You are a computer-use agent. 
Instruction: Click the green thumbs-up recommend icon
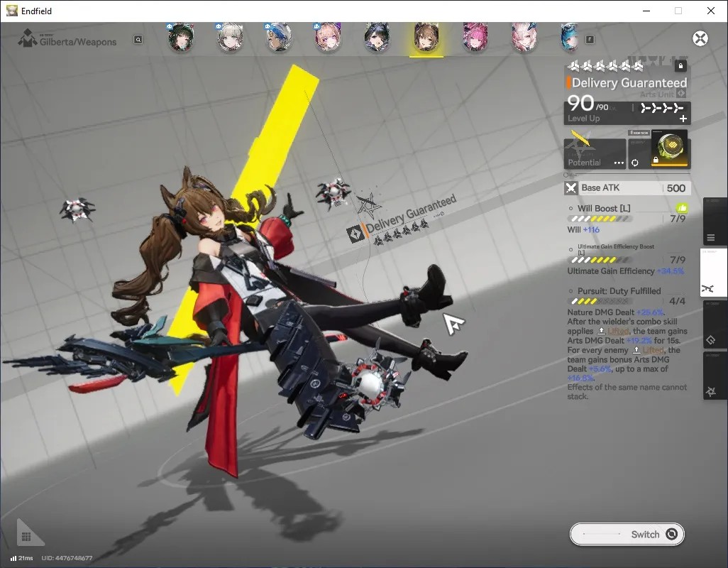click(x=682, y=208)
